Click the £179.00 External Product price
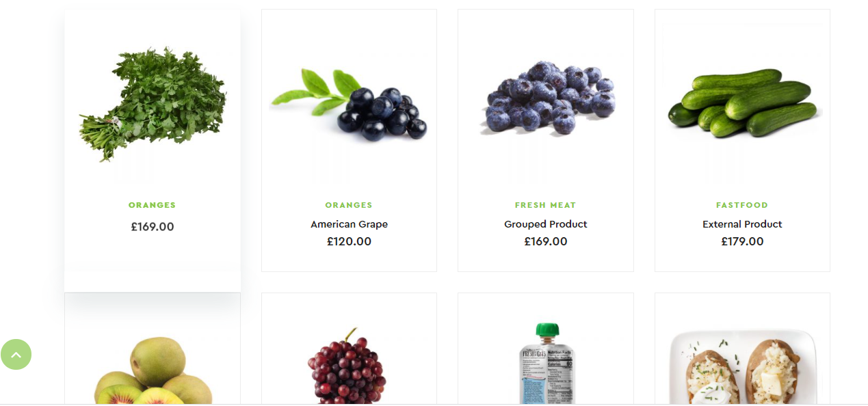 [742, 241]
